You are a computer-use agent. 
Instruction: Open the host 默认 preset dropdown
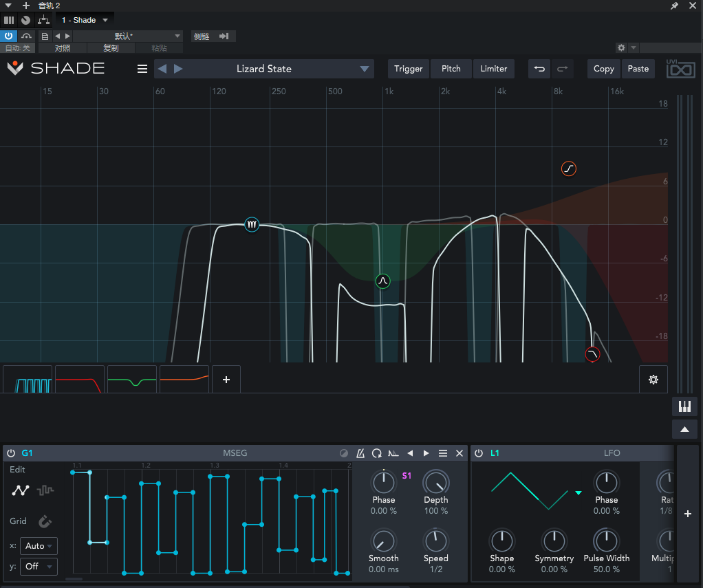pyautogui.click(x=127, y=36)
